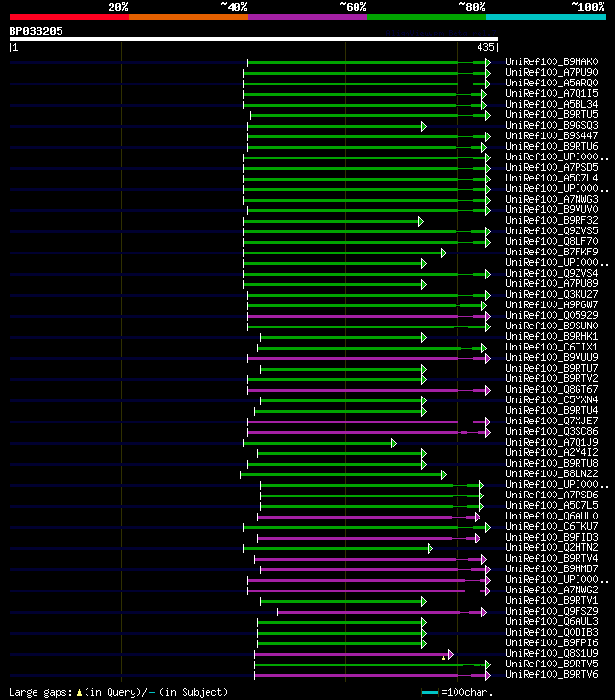Open hit UniRef100_B9RTU5
Image resolution: width=615 pixels, height=700 pixels.
click(552, 114)
